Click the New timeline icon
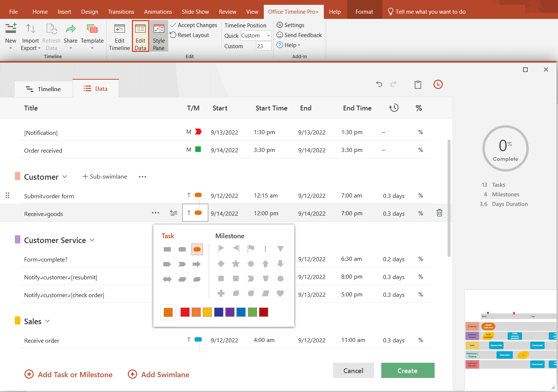The width and height of the screenshot is (558, 392). [11, 36]
